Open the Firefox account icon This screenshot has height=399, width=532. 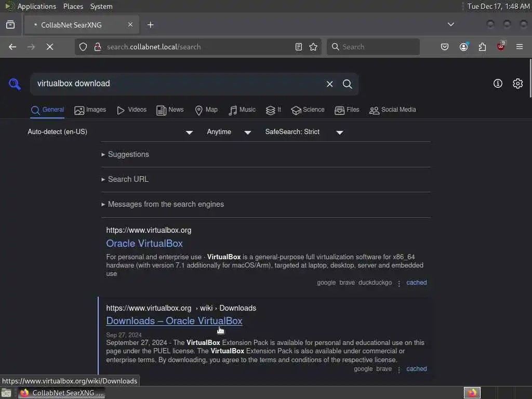(x=464, y=46)
